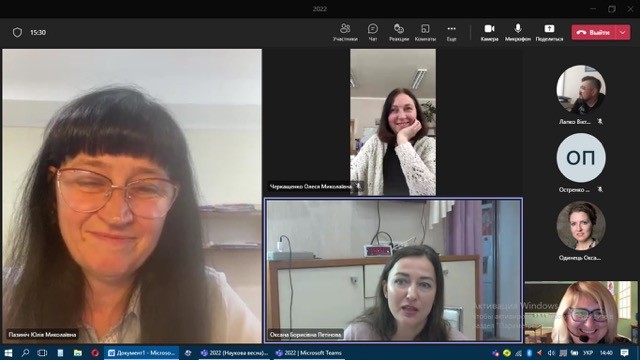Switch to Документ1 Microsoft Word taskbar item

[141, 353]
